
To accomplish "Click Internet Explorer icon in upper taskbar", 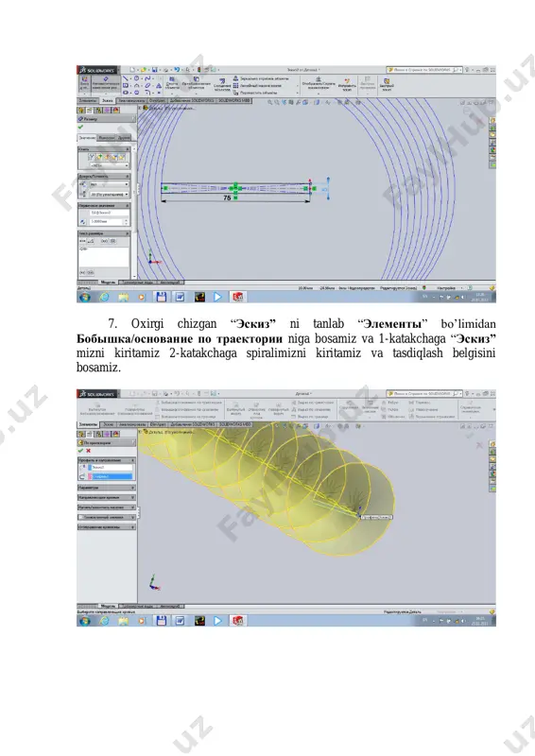I will click(x=104, y=297).
